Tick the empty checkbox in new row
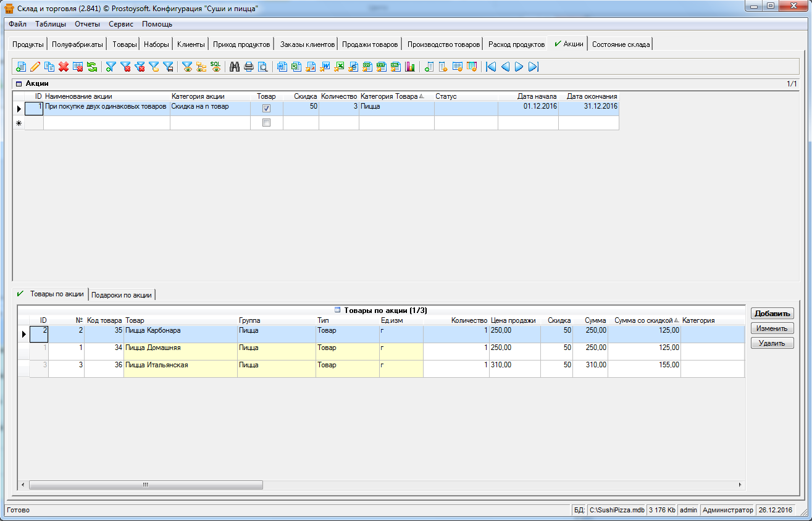The height and width of the screenshot is (521, 812). (x=267, y=123)
